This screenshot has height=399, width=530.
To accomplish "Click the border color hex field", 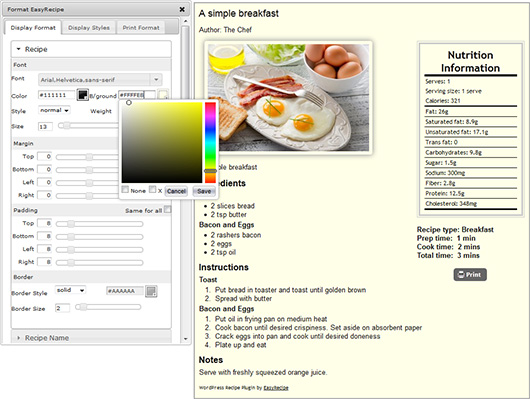I will coord(125,291).
